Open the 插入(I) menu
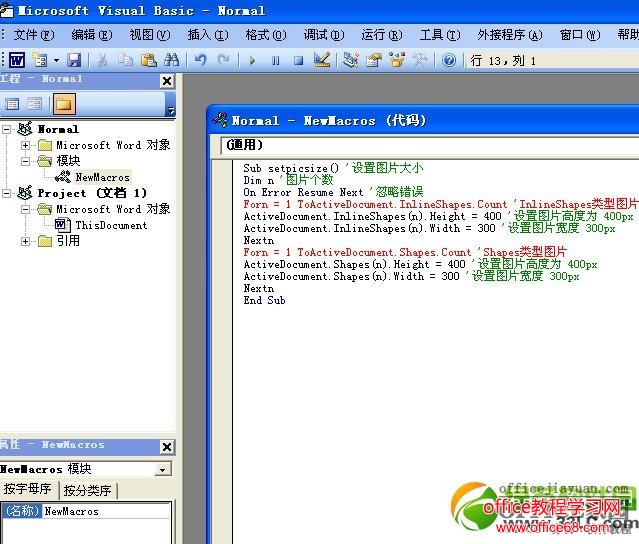 pos(208,35)
